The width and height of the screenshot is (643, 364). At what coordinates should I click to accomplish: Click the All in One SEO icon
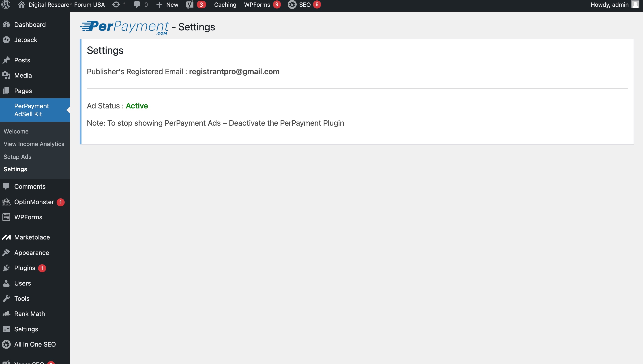(6, 344)
